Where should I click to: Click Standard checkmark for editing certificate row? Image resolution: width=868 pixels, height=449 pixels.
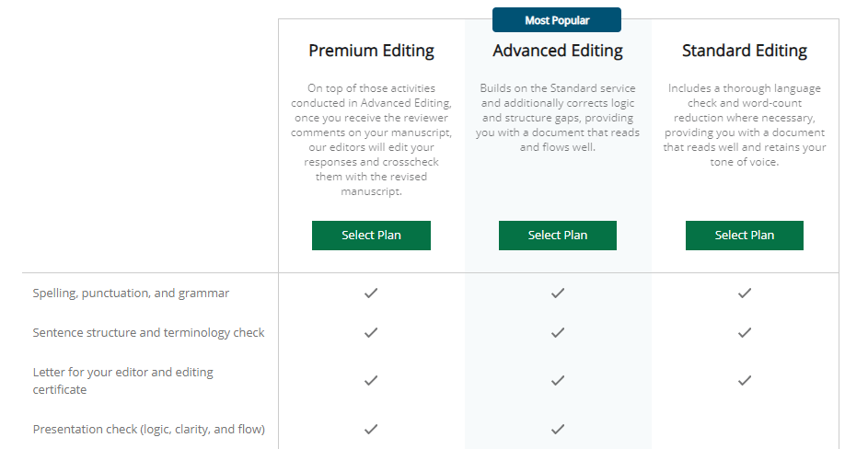(x=745, y=380)
